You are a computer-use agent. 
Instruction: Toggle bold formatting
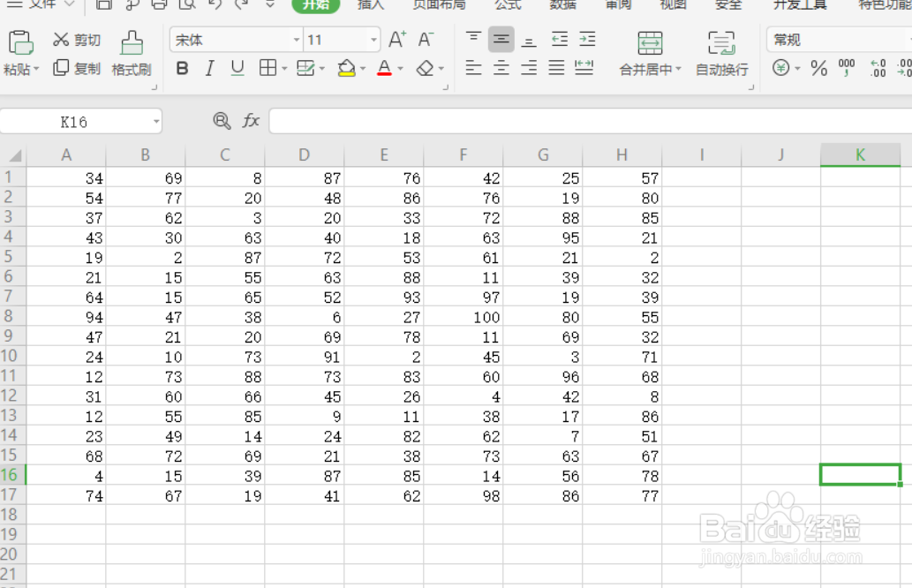point(182,68)
